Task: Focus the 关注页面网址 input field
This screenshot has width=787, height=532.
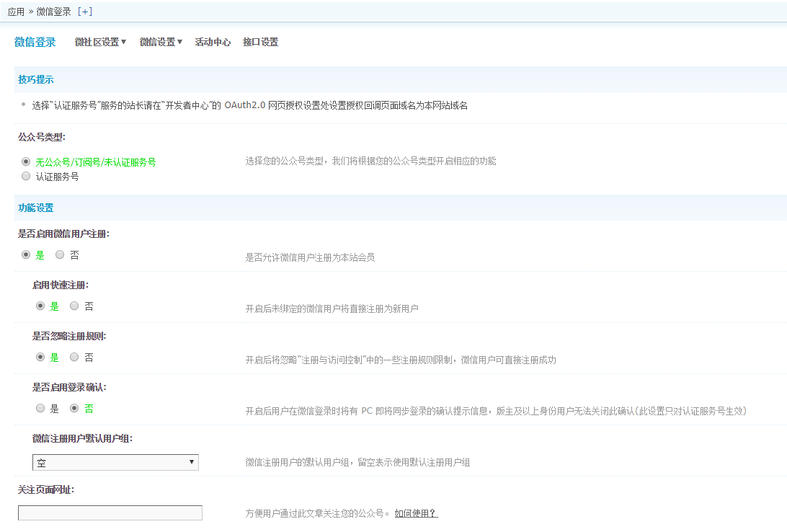Action: click(x=110, y=513)
